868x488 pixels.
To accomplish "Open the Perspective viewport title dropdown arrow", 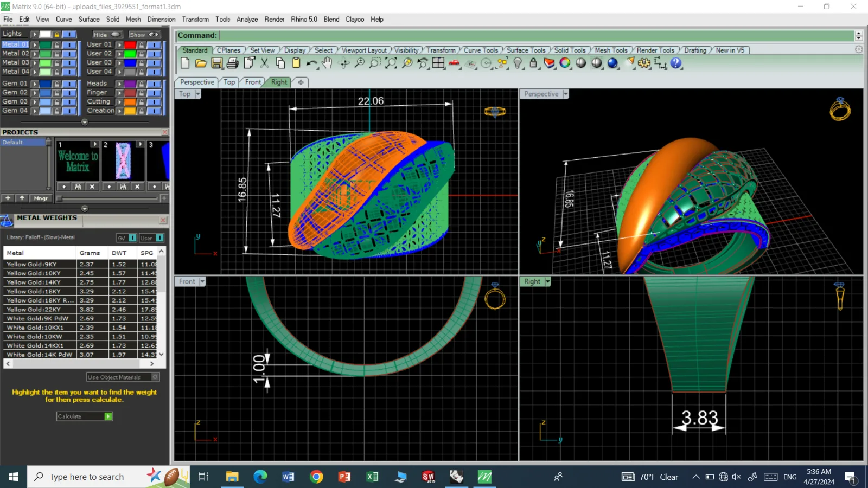I will 566,94.
